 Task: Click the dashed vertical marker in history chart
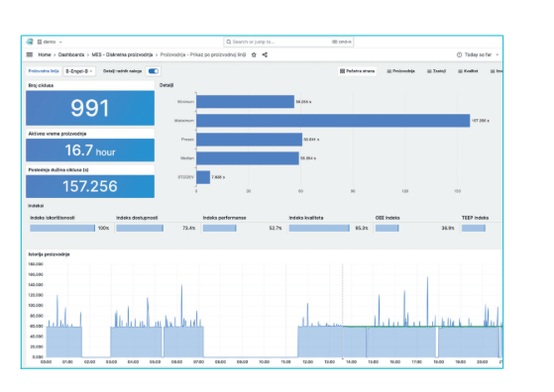point(342,311)
